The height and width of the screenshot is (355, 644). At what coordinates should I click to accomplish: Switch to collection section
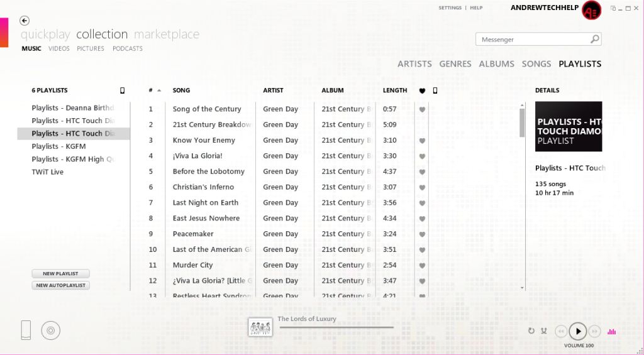102,34
